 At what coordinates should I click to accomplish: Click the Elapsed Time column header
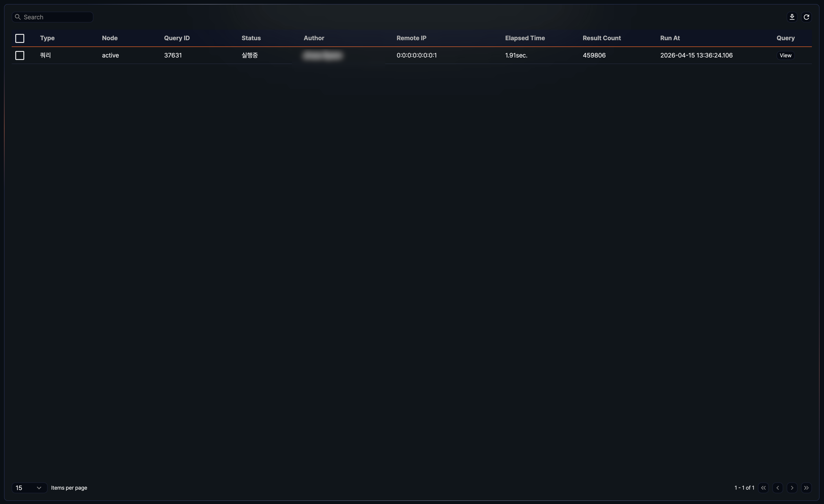525,38
